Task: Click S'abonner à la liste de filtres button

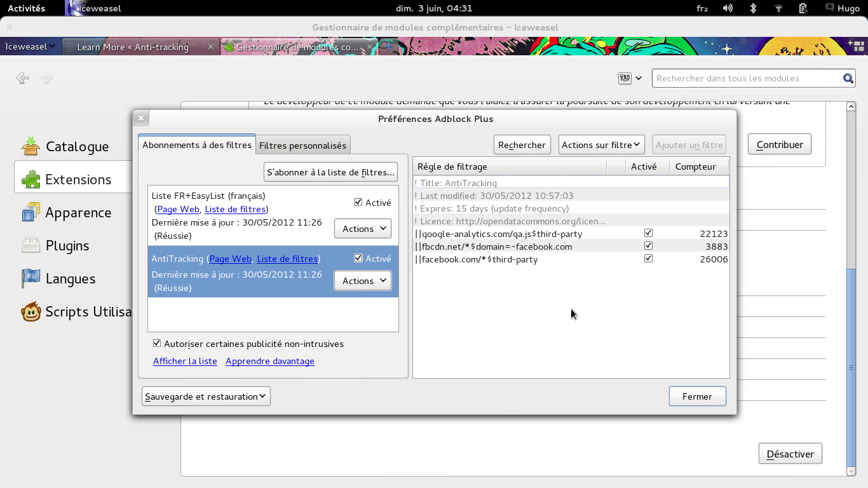Action: click(330, 172)
